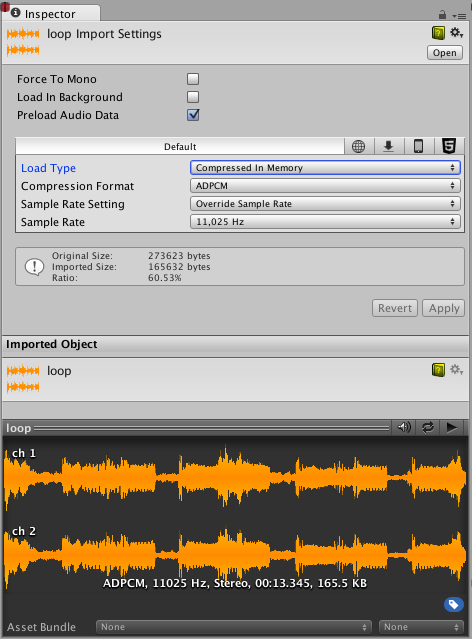Click the blue asset label tag icon
The image size is (472, 639).
coord(454,604)
